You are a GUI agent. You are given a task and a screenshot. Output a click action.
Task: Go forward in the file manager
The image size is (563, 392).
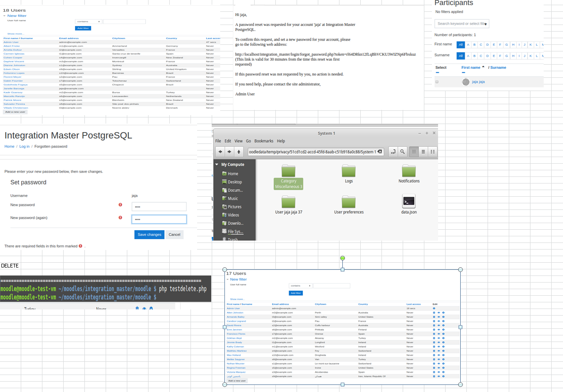tap(230, 151)
